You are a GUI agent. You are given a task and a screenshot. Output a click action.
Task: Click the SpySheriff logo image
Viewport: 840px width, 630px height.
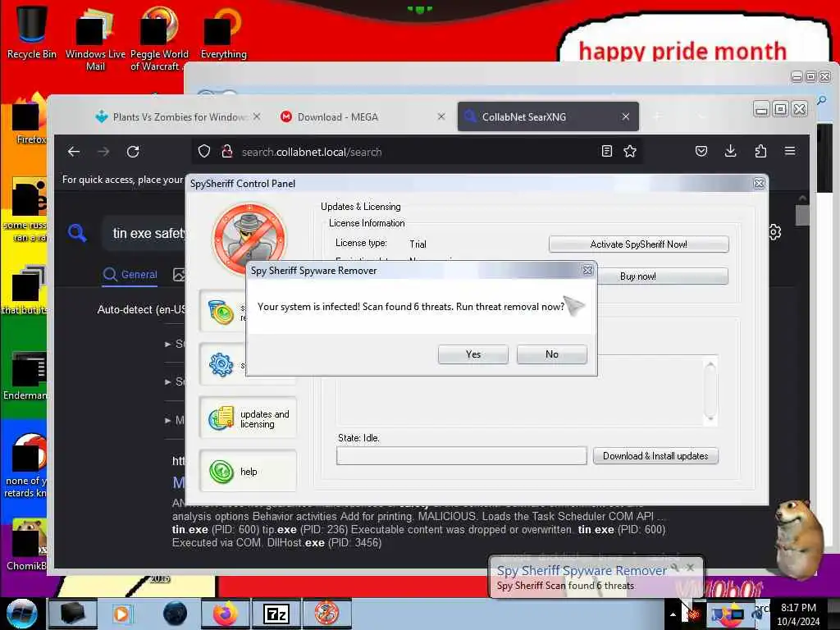249,239
